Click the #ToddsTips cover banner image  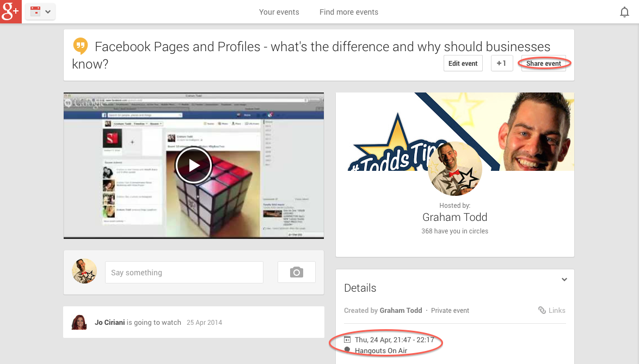(x=455, y=132)
